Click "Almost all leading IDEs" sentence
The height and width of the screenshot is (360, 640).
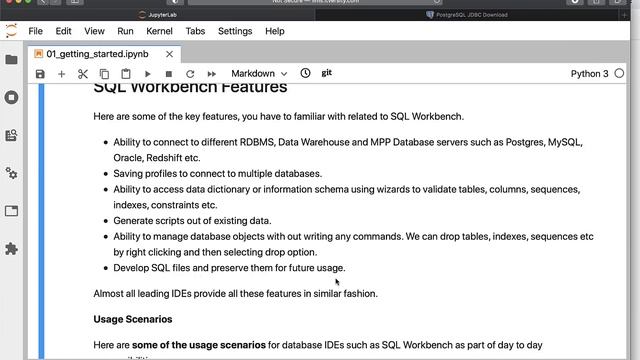point(236,293)
